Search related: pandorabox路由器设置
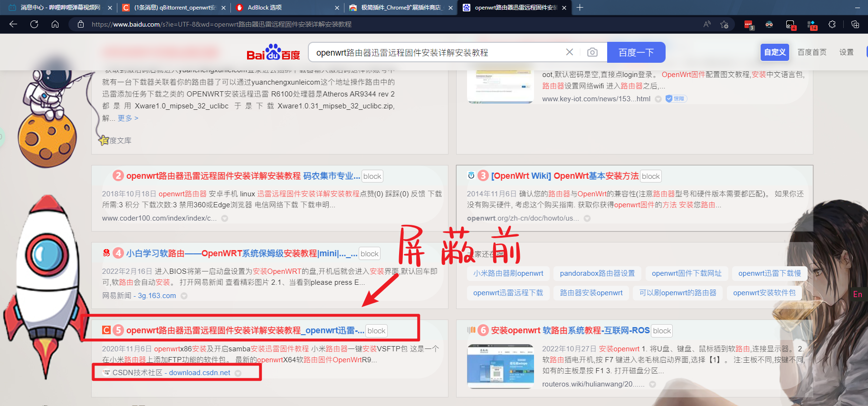This screenshot has height=406, width=868. coord(597,273)
